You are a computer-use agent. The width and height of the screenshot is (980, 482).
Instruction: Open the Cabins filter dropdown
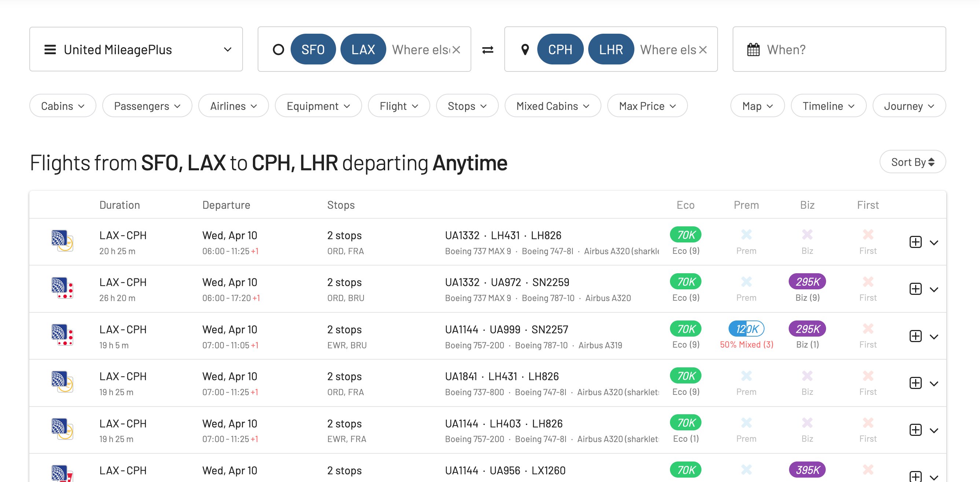click(x=62, y=106)
